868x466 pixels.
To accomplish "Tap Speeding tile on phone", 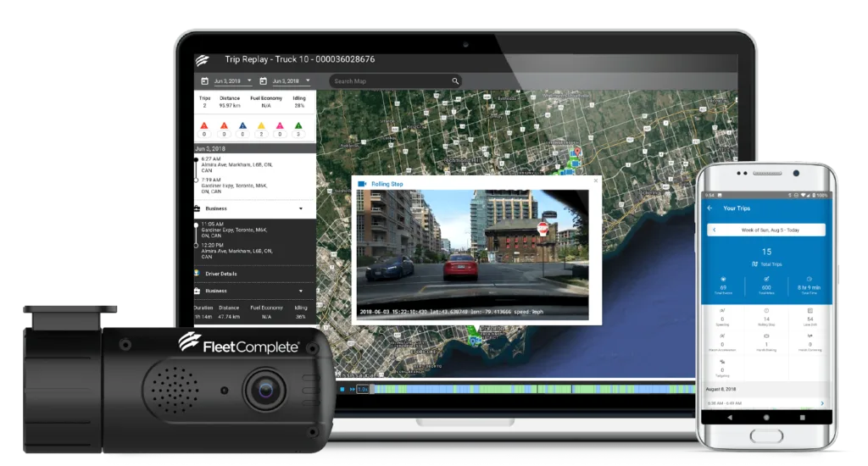I will pyautogui.click(x=722, y=317).
